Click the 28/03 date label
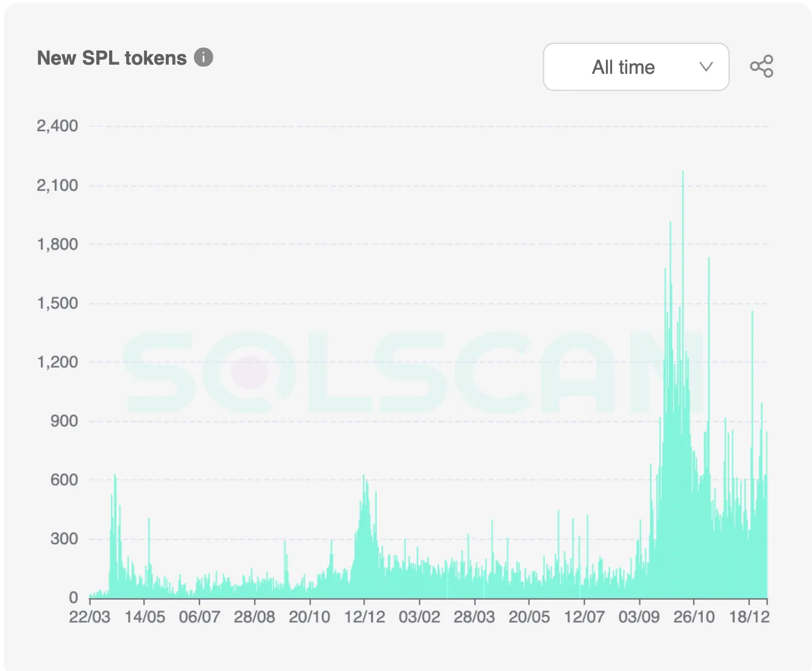 474,617
